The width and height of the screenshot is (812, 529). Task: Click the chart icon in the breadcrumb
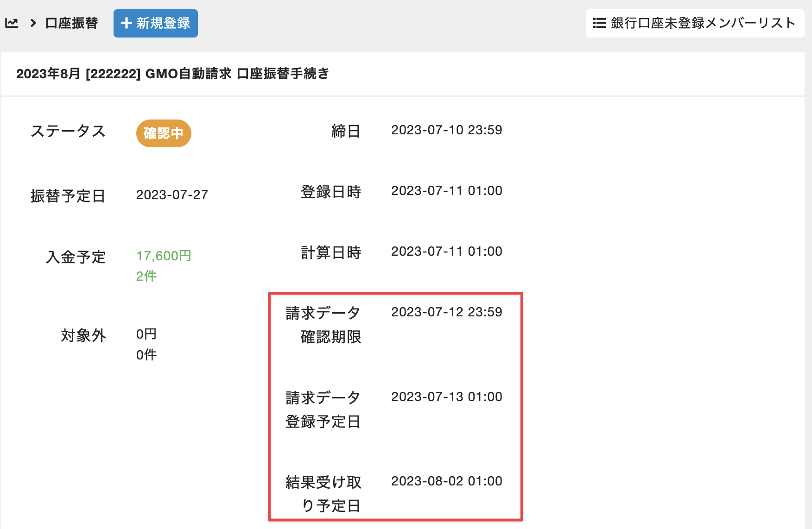coord(12,23)
